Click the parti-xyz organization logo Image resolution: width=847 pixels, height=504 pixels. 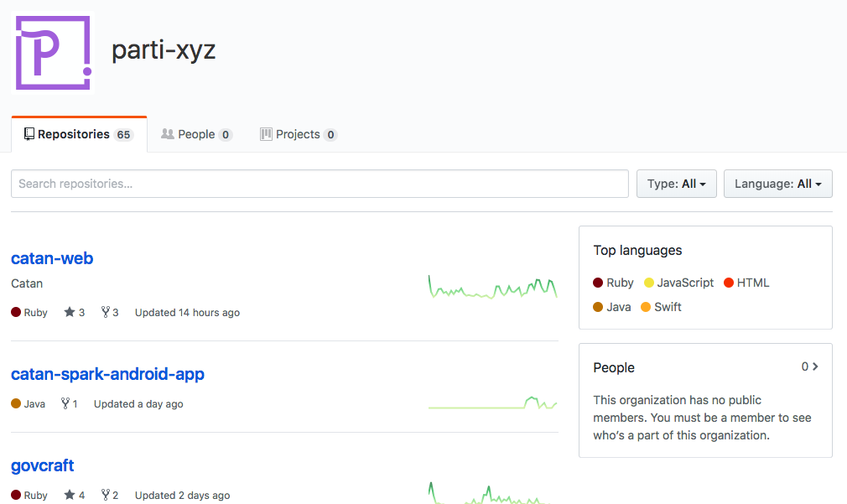(52, 52)
